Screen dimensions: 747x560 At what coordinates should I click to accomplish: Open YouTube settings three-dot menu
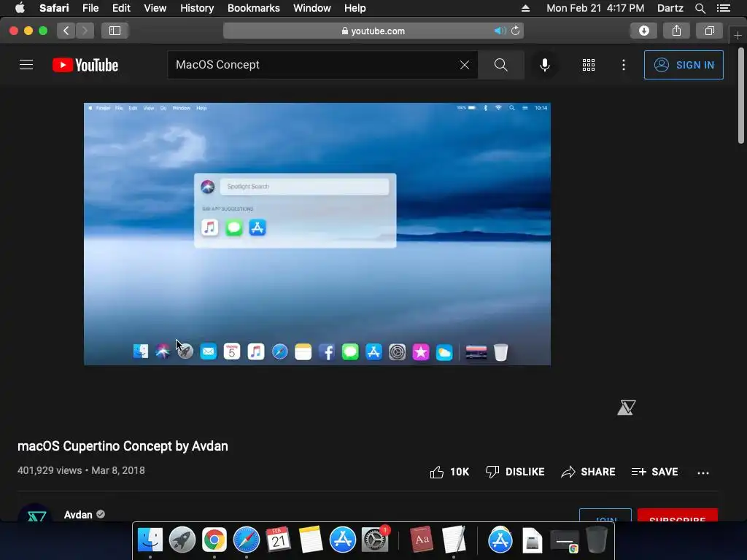coord(623,65)
